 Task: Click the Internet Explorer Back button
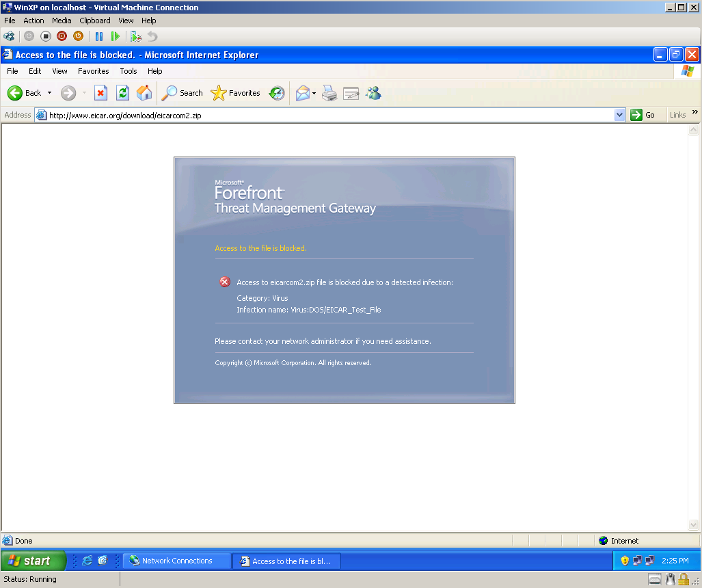[24, 93]
